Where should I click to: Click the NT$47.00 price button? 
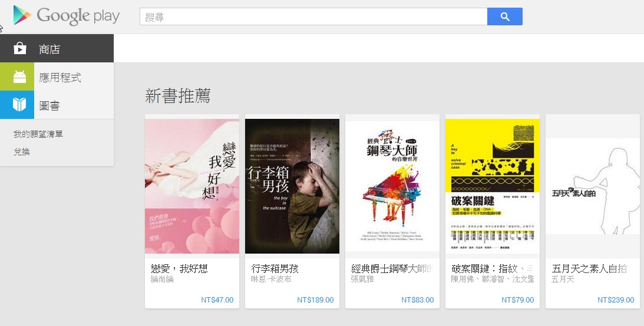(x=217, y=300)
